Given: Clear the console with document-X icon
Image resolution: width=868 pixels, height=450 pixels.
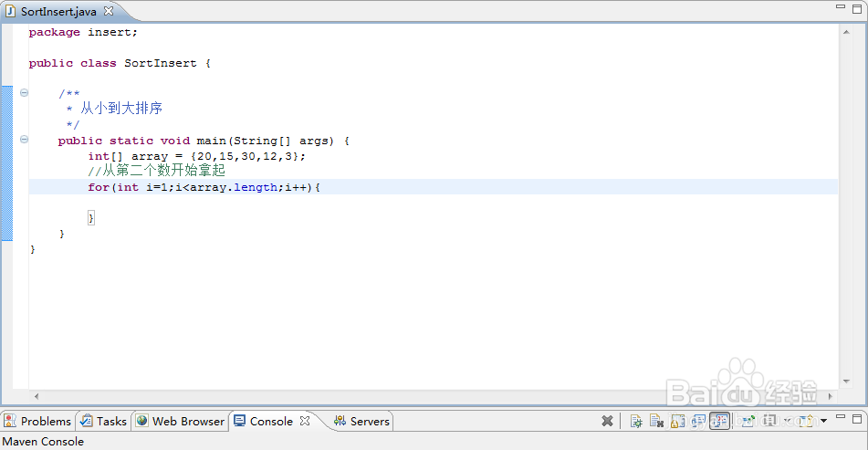Looking at the screenshot, I should 656,421.
